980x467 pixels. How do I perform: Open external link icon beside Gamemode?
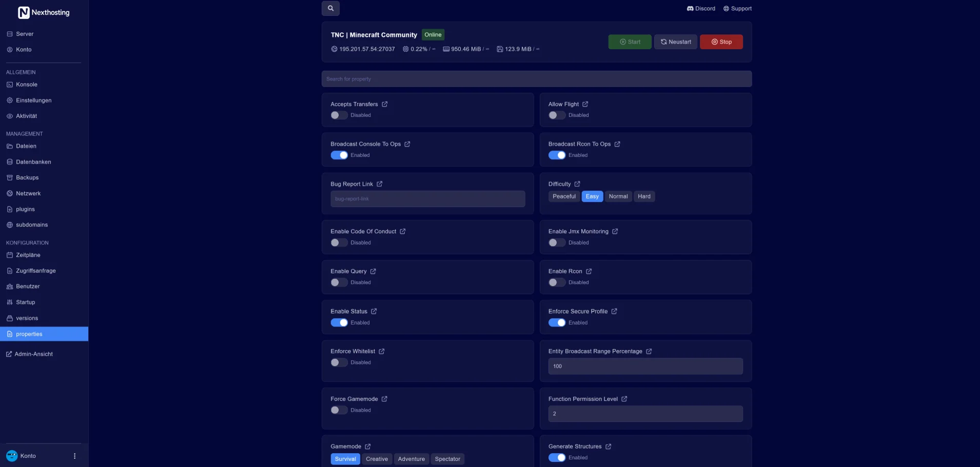pos(367,446)
